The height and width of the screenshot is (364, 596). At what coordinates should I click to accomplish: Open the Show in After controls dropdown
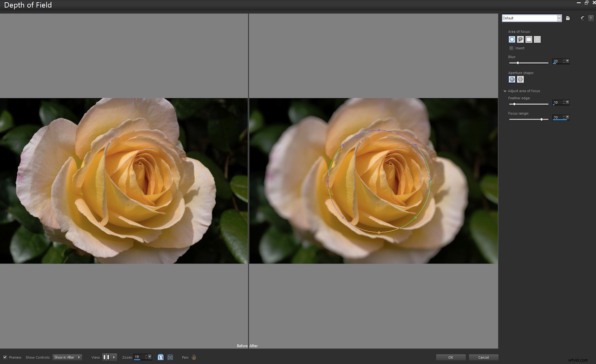tap(67, 357)
